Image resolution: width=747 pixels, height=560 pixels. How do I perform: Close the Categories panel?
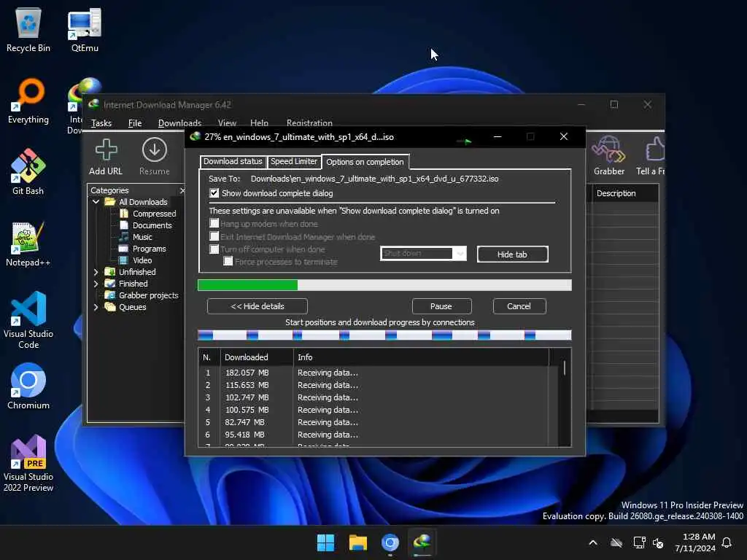click(182, 190)
